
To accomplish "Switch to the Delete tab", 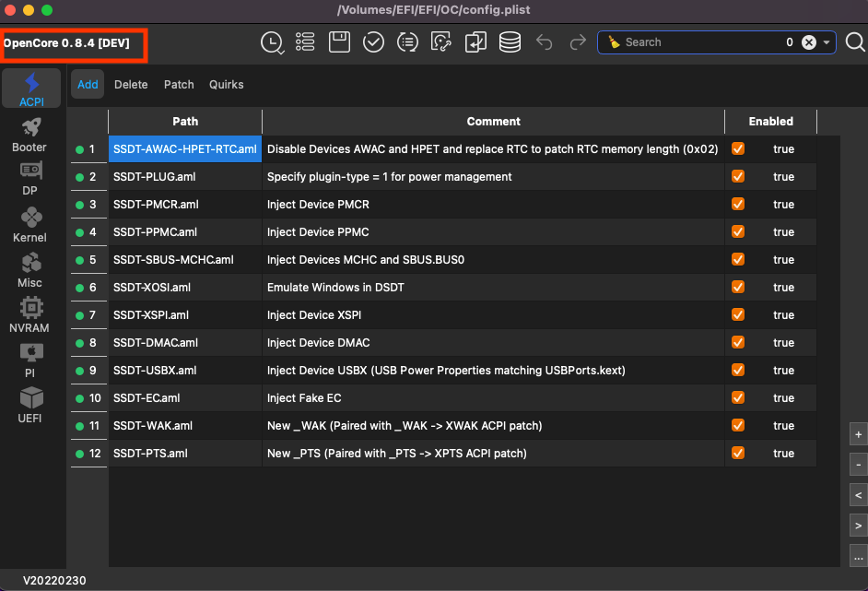I will [131, 85].
